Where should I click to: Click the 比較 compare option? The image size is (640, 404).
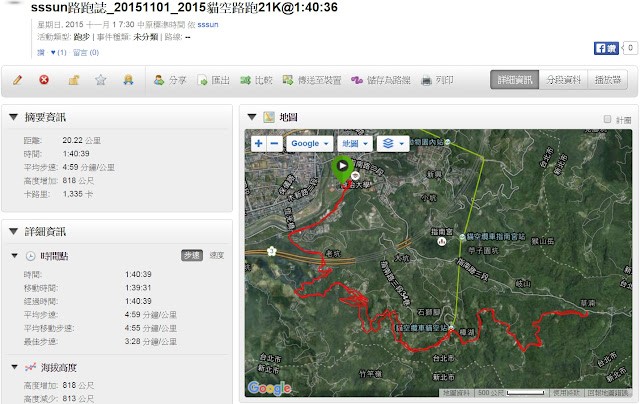tap(256, 80)
